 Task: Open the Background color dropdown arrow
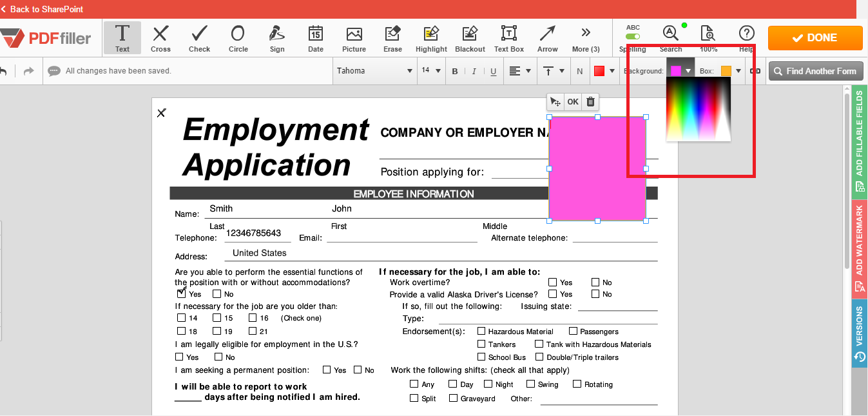tap(688, 71)
